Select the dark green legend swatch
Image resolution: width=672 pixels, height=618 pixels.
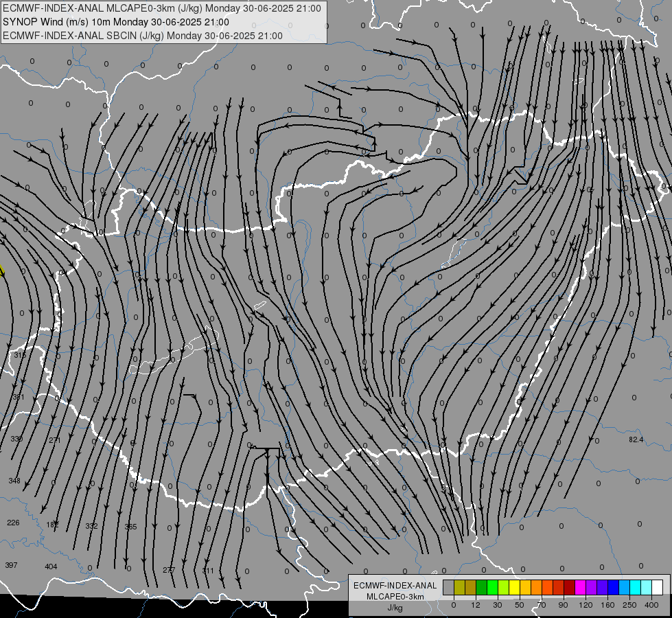point(482,588)
